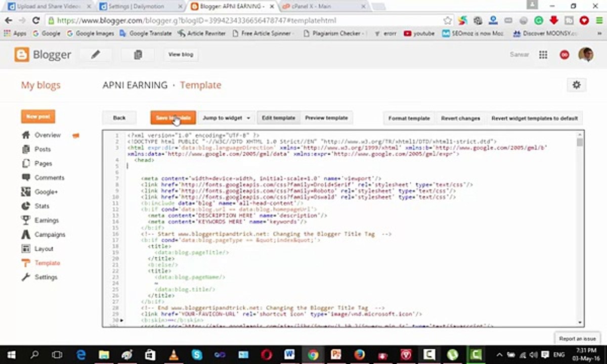Open Campaigns in the sidebar

[x=50, y=235]
